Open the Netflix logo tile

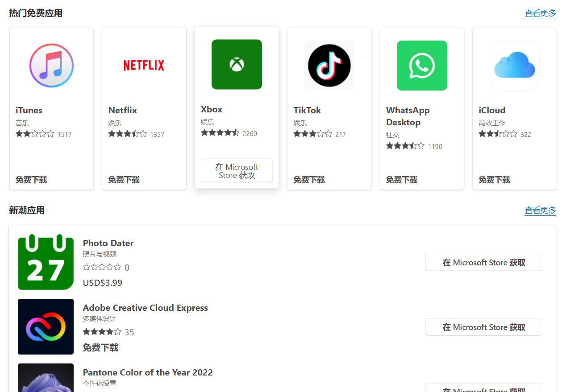coord(144,66)
